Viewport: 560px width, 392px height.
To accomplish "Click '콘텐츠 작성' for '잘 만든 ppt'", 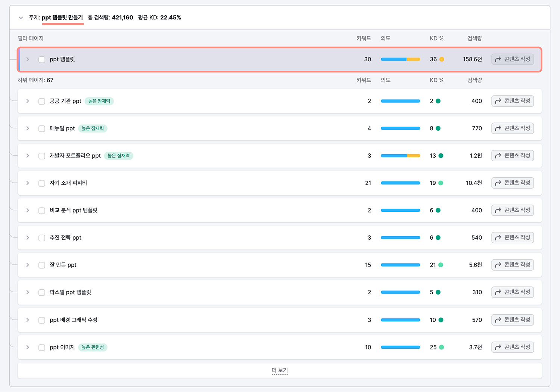I will tap(513, 265).
